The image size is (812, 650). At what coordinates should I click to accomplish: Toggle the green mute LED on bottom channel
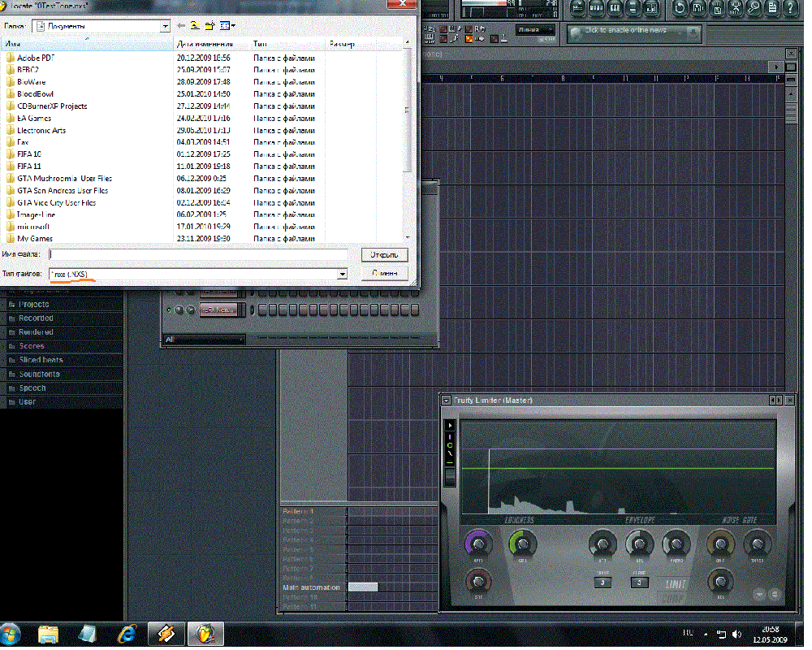[169, 310]
